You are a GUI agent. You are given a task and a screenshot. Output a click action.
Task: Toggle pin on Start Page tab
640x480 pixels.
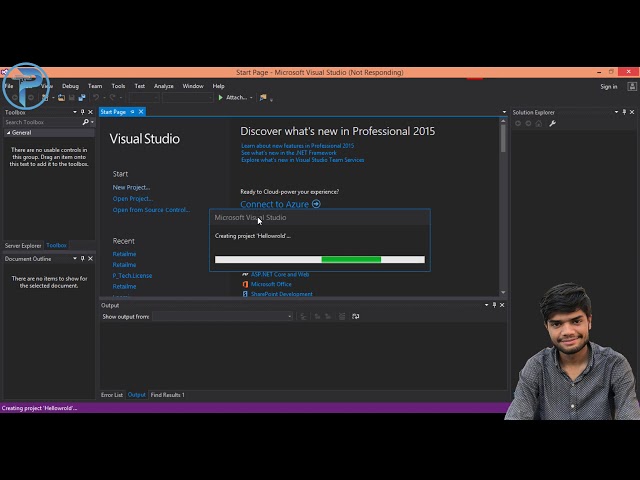[132, 111]
